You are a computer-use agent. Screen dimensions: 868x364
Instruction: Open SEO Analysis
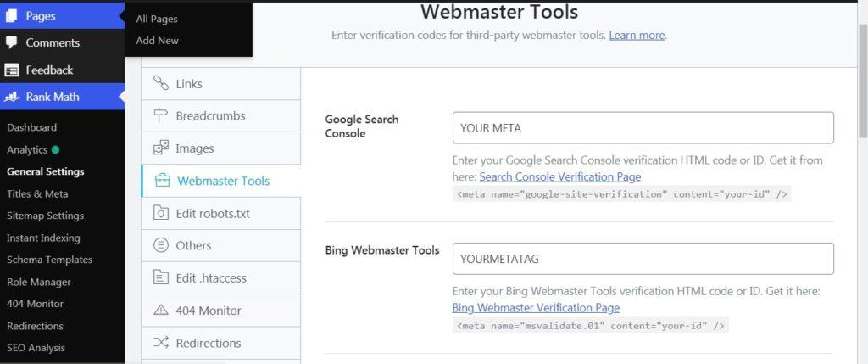[36, 348]
